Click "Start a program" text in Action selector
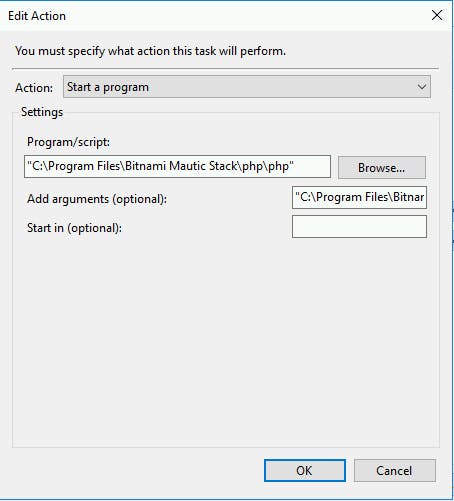 (108, 87)
